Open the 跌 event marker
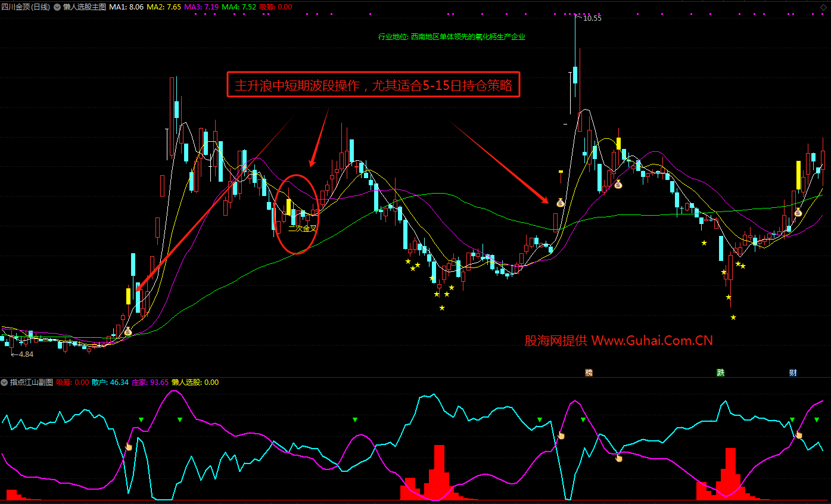The width and height of the screenshot is (831, 504). pos(721,373)
